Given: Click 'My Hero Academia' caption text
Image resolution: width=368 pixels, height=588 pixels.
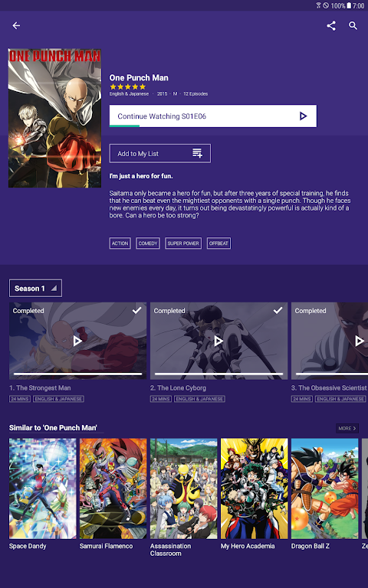Looking at the screenshot, I should pos(248,546).
